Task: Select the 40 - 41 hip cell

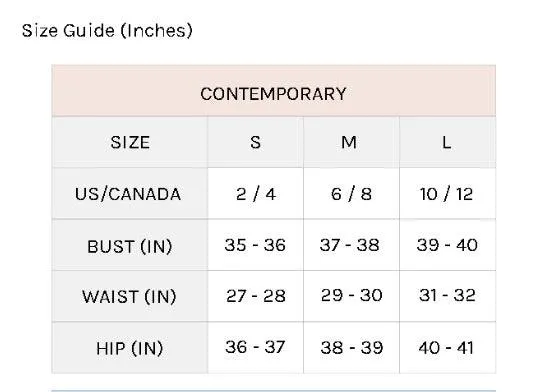Action: click(x=447, y=348)
